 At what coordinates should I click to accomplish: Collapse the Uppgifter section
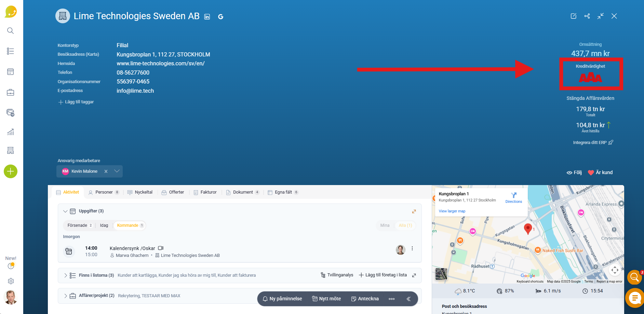tap(65, 211)
